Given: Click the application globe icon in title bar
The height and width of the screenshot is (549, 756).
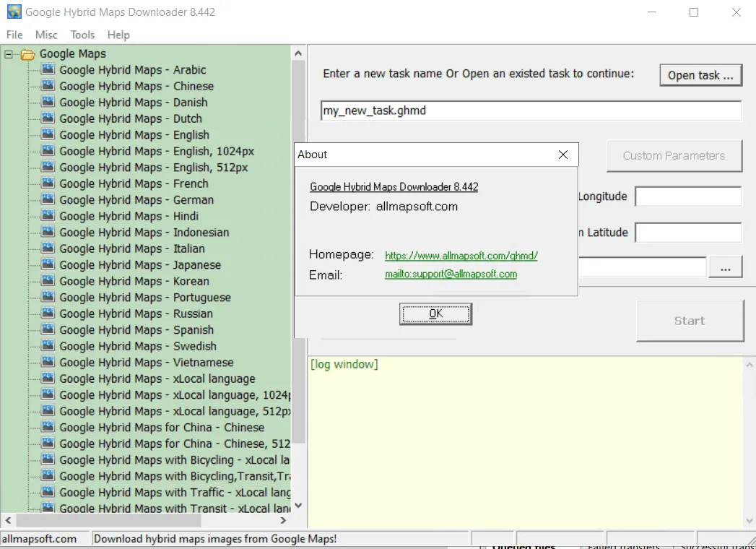Looking at the screenshot, I should 14,12.
